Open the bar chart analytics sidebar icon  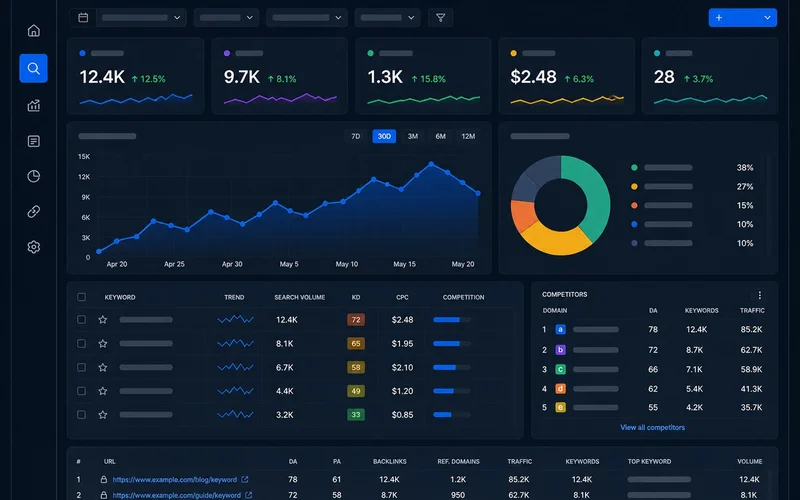point(34,106)
